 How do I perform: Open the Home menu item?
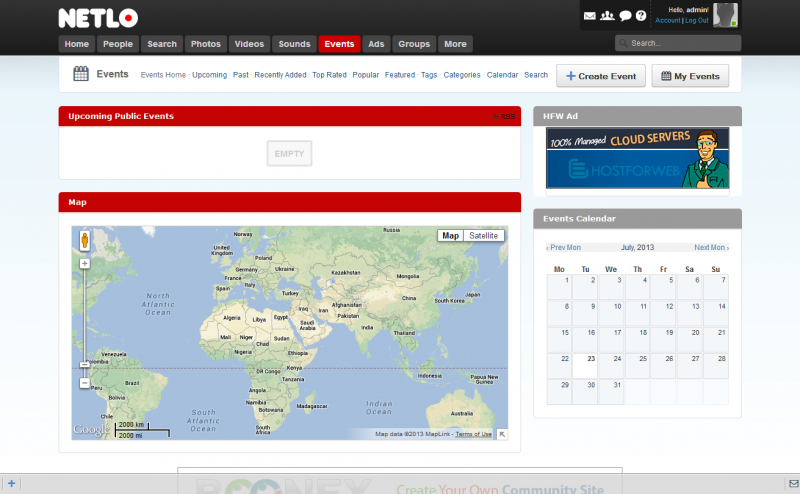pyautogui.click(x=77, y=44)
